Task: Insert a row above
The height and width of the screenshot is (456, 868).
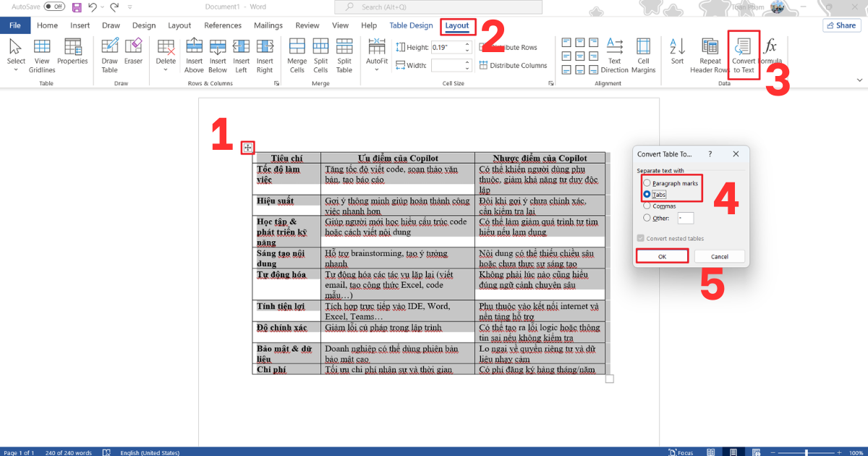Action: (194, 54)
